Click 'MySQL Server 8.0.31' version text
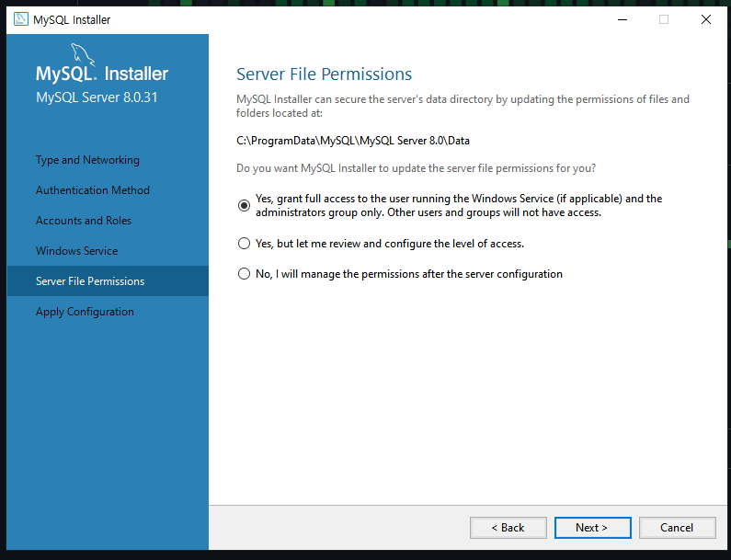The width and height of the screenshot is (731, 560). [97, 97]
